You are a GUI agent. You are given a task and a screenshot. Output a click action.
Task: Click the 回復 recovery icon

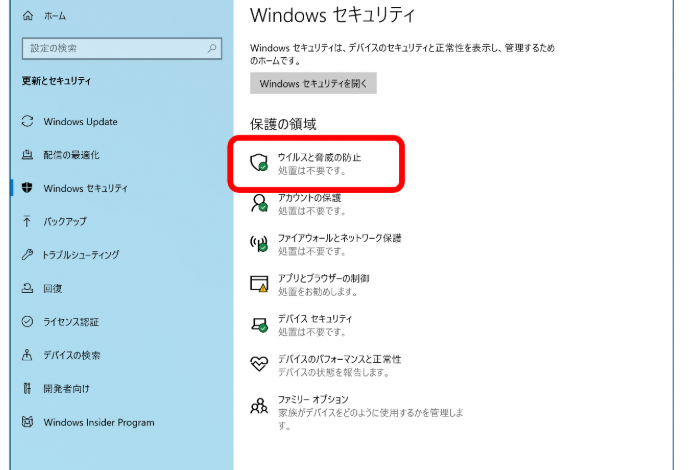[x=27, y=288]
